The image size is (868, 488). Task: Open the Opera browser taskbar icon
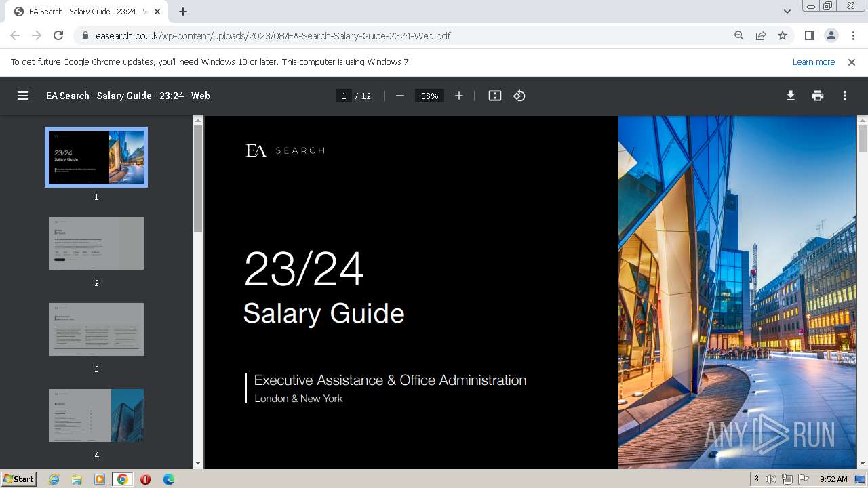(145, 479)
